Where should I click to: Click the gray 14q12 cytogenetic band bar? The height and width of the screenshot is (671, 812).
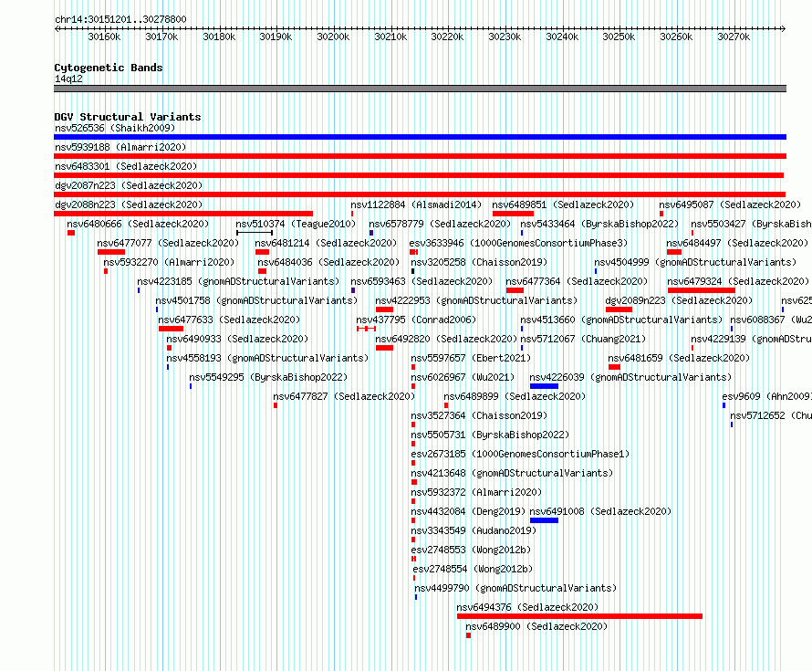tap(420, 89)
